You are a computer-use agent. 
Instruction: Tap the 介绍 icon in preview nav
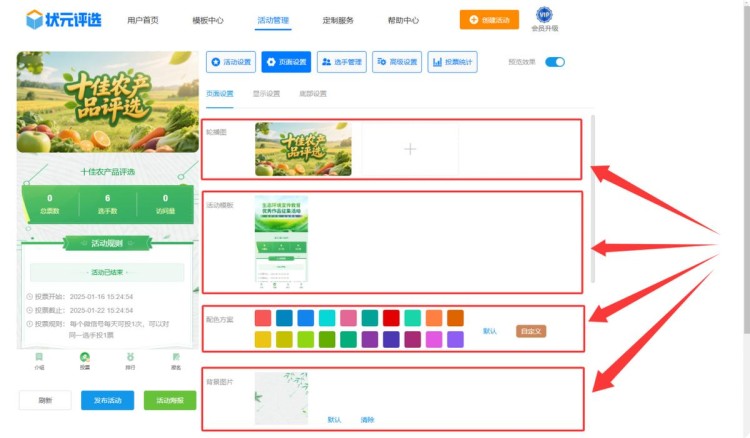40,360
